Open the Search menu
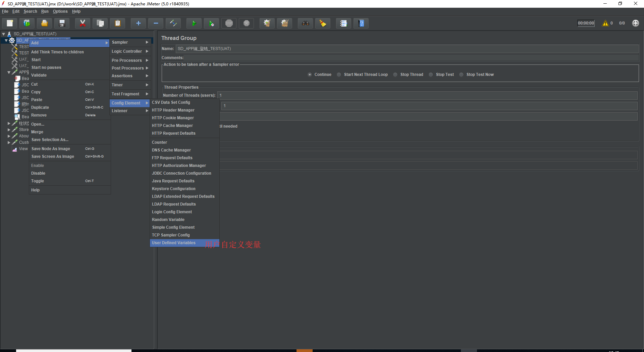The width and height of the screenshot is (644, 352). pyautogui.click(x=30, y=11)
